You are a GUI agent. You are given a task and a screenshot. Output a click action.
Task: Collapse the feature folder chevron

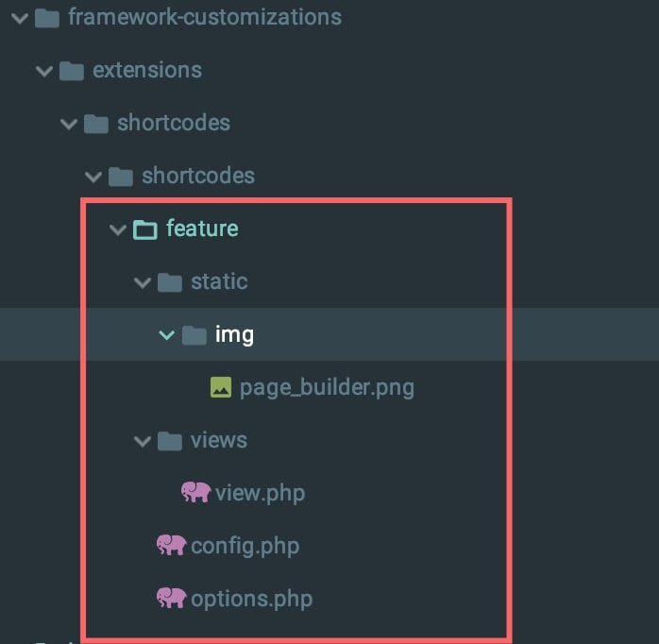tap(118, 230)
